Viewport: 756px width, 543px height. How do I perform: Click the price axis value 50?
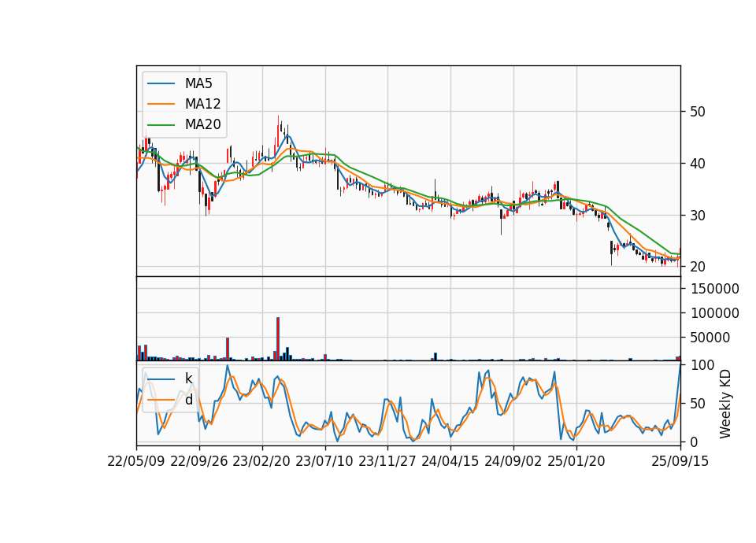point(698,112)
